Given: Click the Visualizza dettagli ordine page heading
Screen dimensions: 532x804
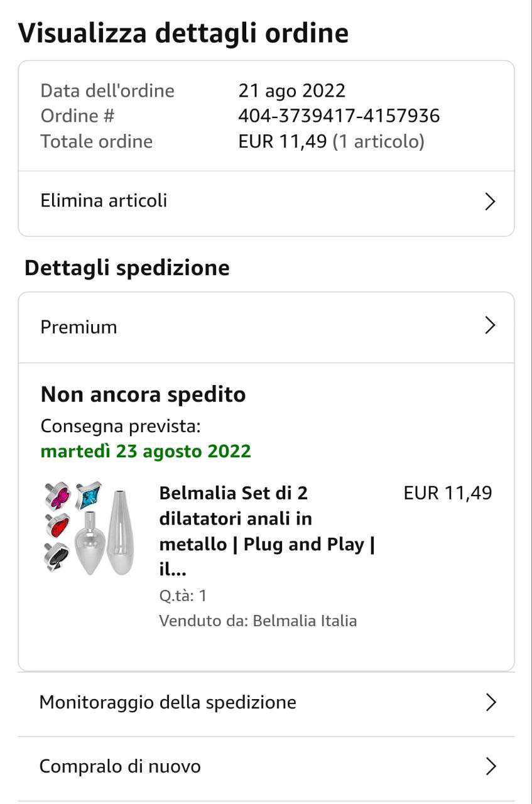Looking at the screenshot, I should pos(183,33).
